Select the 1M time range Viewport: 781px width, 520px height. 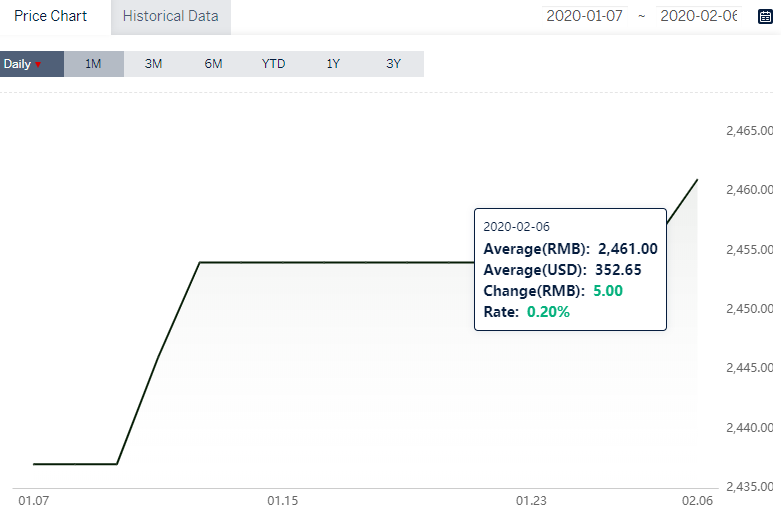click(x=94, y=64)
